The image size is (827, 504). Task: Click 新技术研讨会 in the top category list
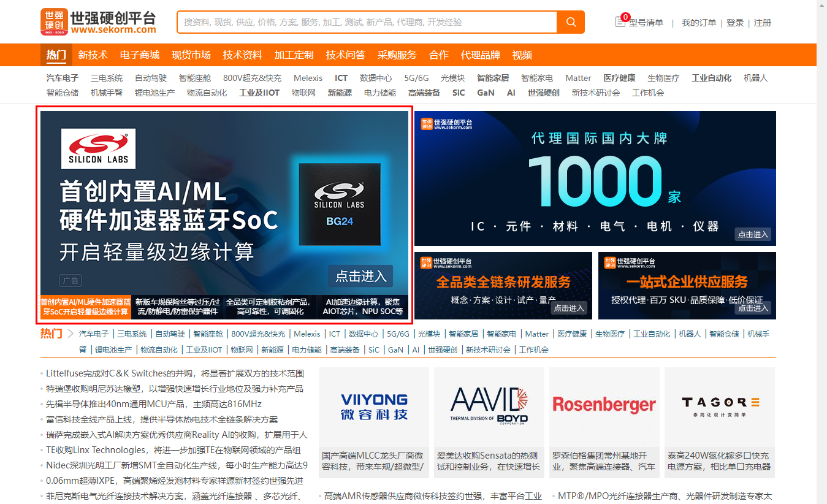(x=596, y=93)
